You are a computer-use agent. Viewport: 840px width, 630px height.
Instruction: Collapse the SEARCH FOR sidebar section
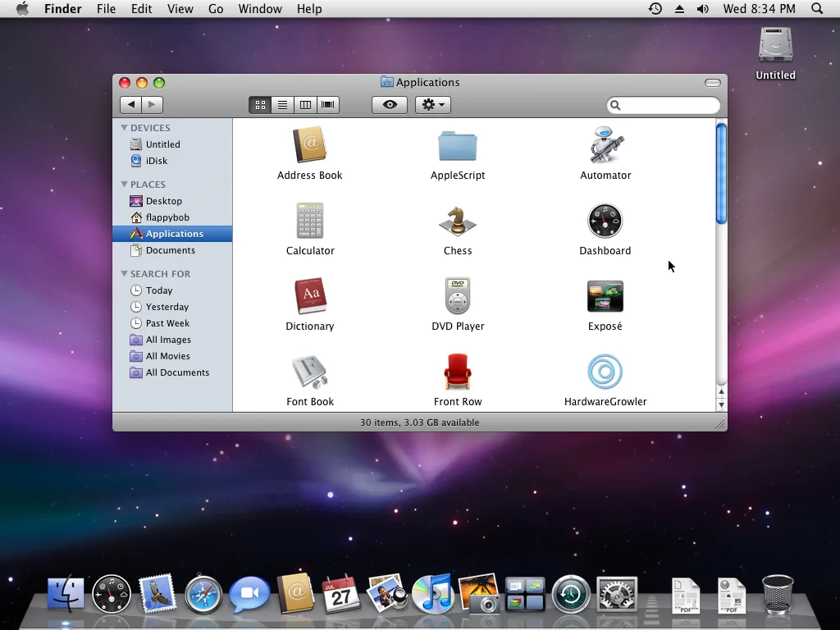[x=125, y=273]
